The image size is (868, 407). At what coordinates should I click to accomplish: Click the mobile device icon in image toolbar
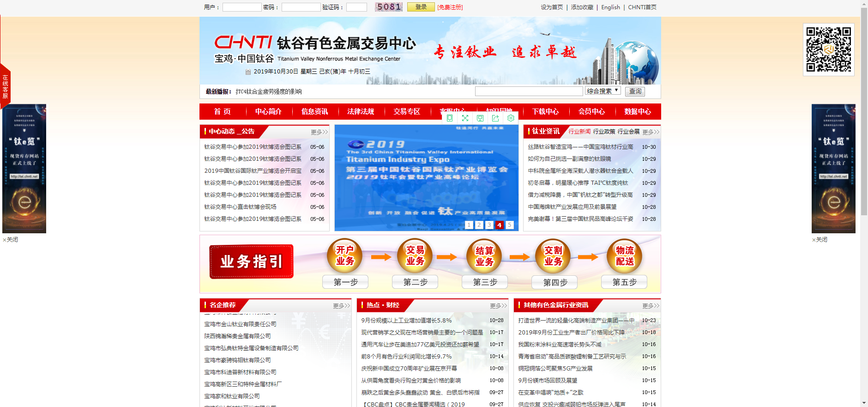click(449, 118)
